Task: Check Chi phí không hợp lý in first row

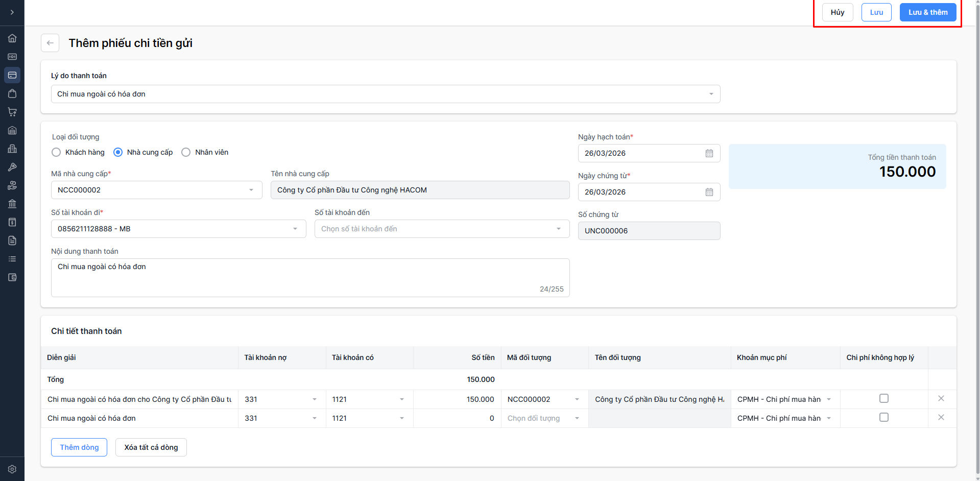Action: point(883,398)
